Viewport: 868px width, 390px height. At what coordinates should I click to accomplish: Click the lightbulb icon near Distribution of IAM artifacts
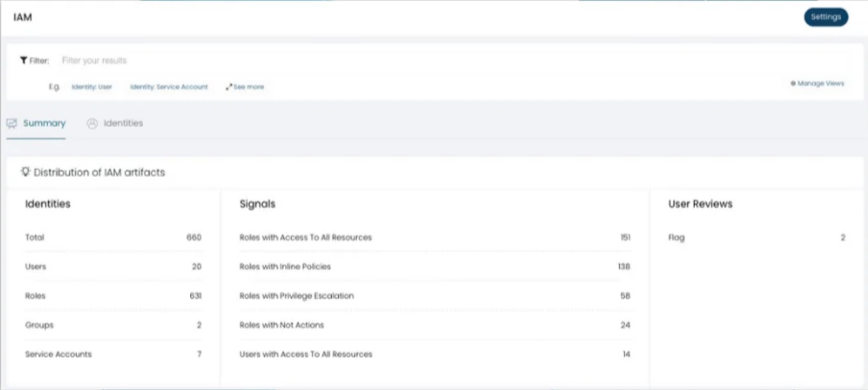25,172
